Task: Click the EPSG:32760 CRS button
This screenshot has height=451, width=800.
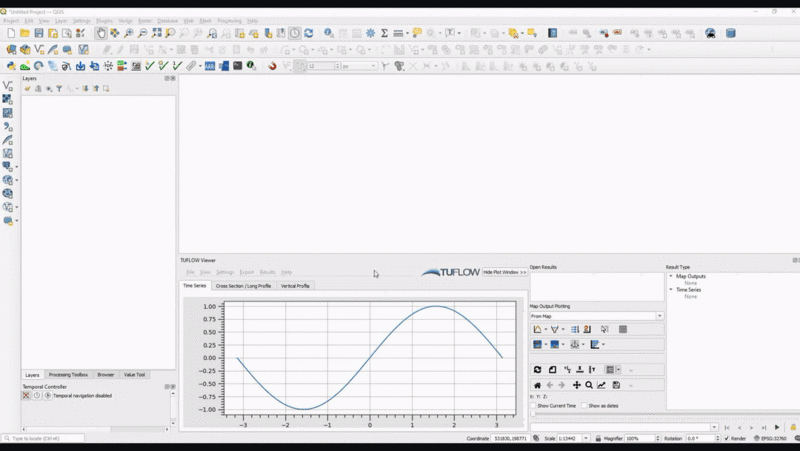Action: [773, 438]
